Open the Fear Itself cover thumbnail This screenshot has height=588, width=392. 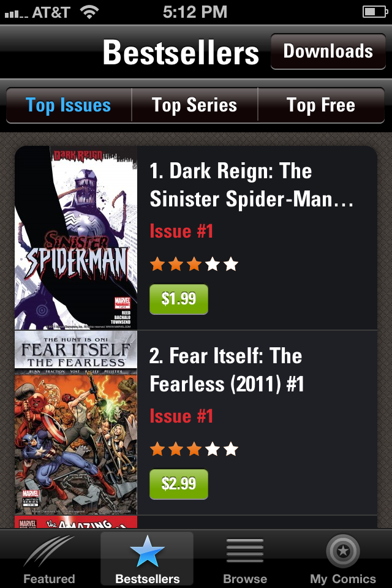click(x=76, y=423)
